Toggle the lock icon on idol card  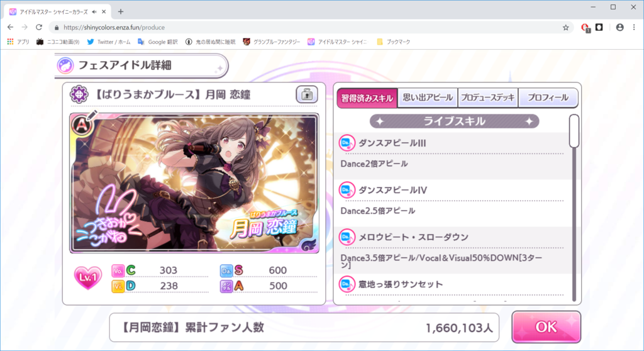click(x=307, y=94)
